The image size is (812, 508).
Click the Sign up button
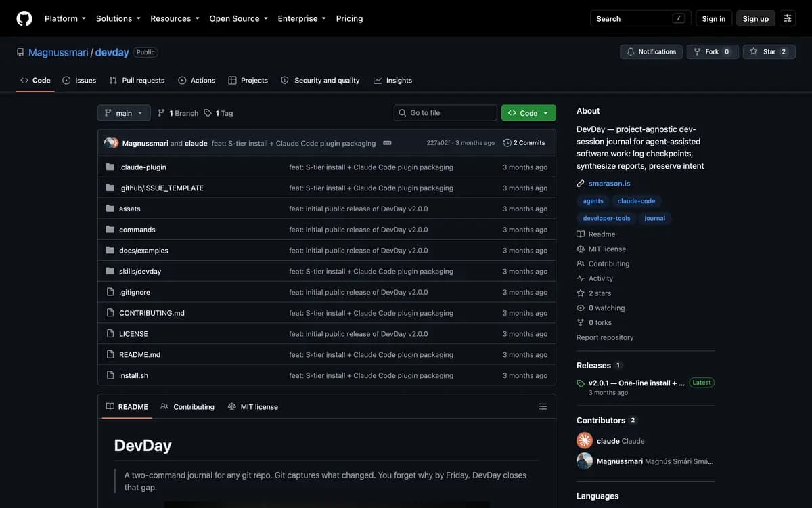756,18
